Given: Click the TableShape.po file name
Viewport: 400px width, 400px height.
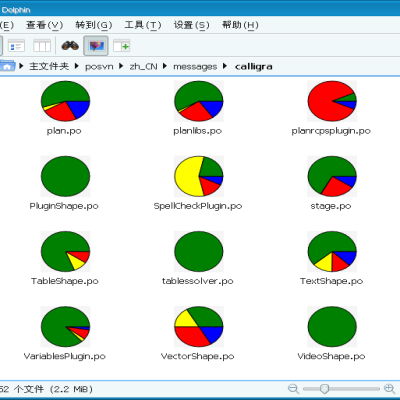Looking at the screenshot, I should [x=65, y=281].
